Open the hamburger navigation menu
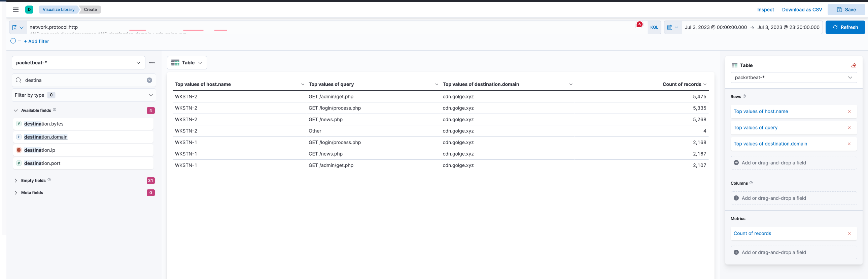868x279 pixels. coord(15,9)
